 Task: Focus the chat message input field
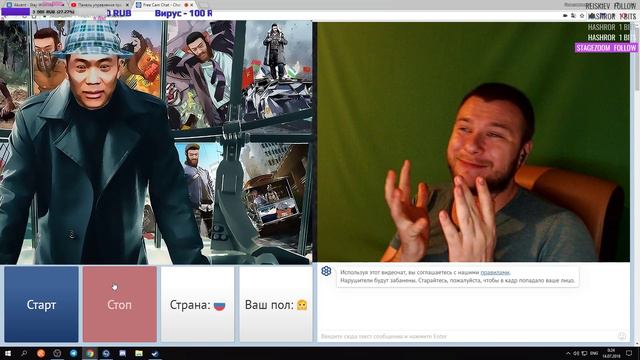click(x=467, y=336)
